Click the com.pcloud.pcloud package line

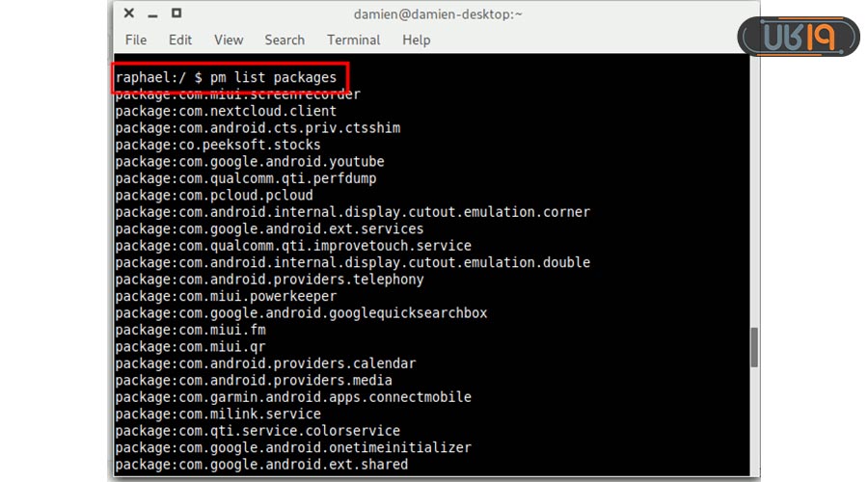click(214, 195)
